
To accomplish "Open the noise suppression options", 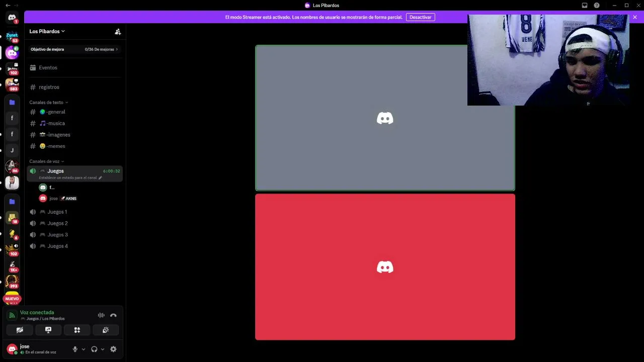I will (x=101, y=315).
